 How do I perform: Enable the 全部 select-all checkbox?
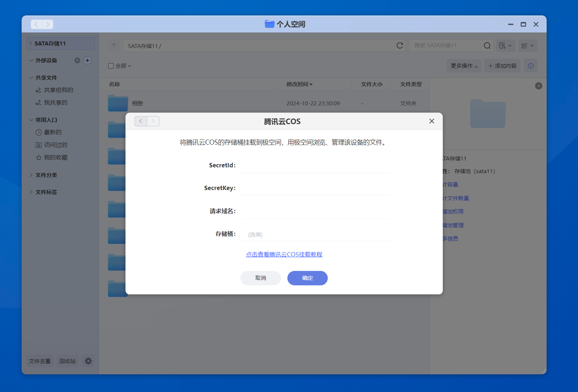click(x=111, y=66)
